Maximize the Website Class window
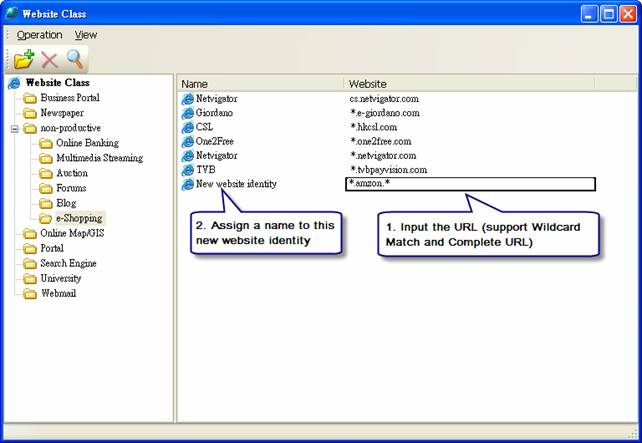 [608, 14]
